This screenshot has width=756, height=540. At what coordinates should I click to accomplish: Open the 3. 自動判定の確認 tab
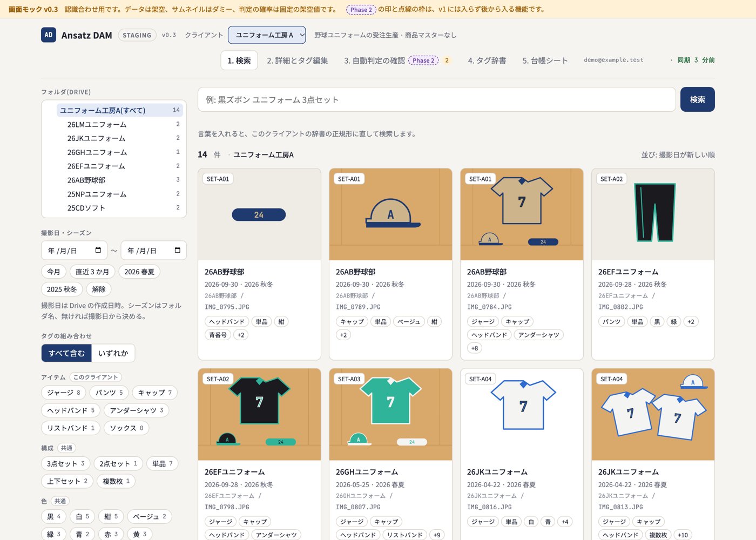pyautogui.click(x=397, y=60)
